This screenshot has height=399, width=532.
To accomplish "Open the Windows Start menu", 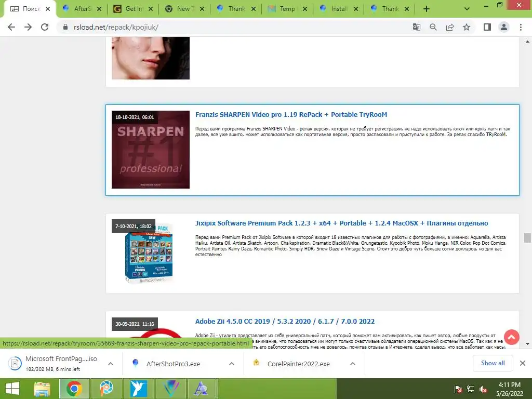I will [12, 389].
